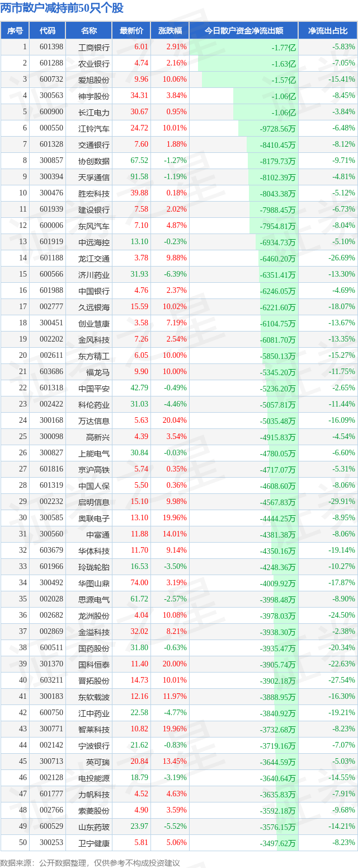Click the 代码 column header
This screenshot has width=358, height=868.
[x=48, y=31]
